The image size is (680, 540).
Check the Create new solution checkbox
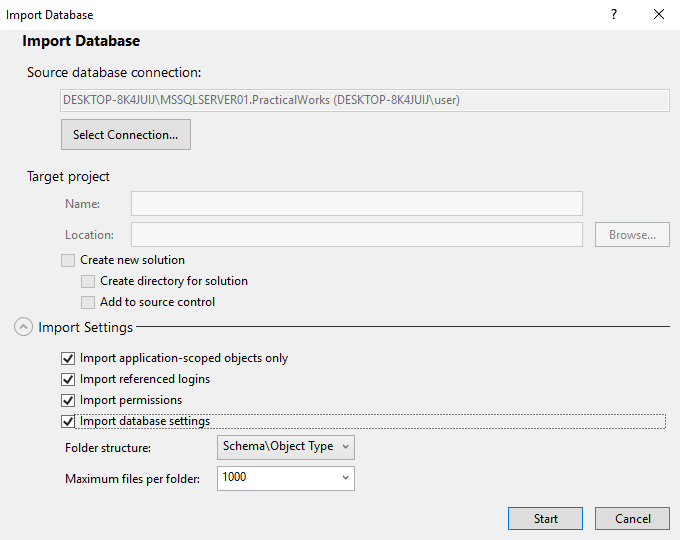(x=68, y=260)
